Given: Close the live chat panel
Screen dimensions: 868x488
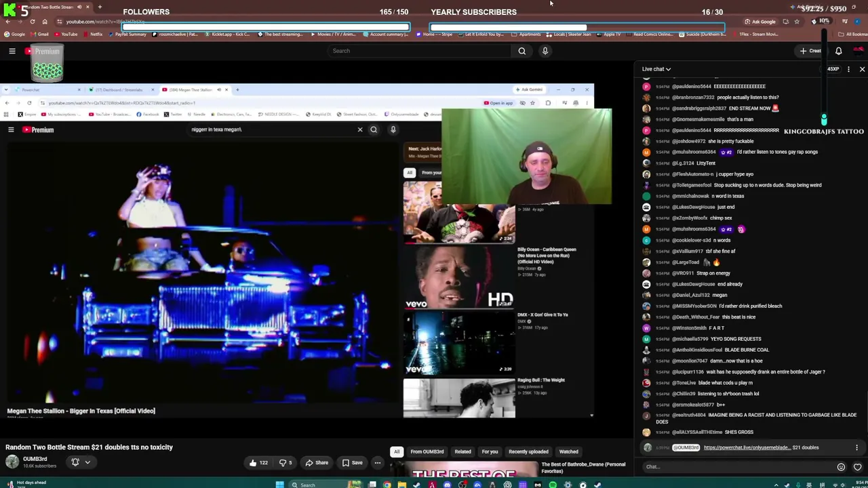Looking at the screenshot, I should click(x=862, y=69).
